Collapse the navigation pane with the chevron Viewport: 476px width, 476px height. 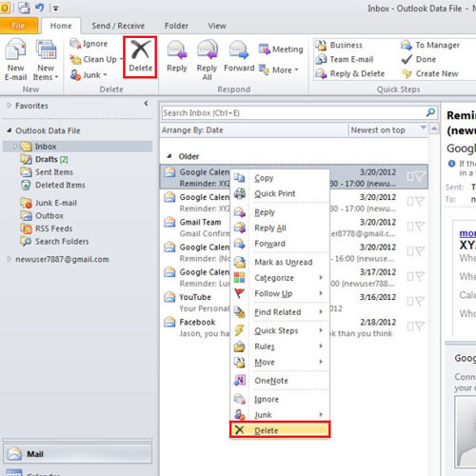[x=146, y=103]
